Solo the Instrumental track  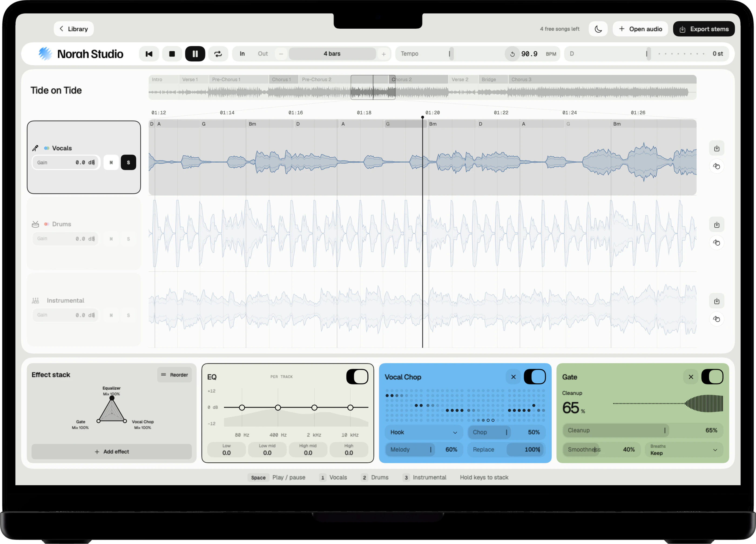128,315
